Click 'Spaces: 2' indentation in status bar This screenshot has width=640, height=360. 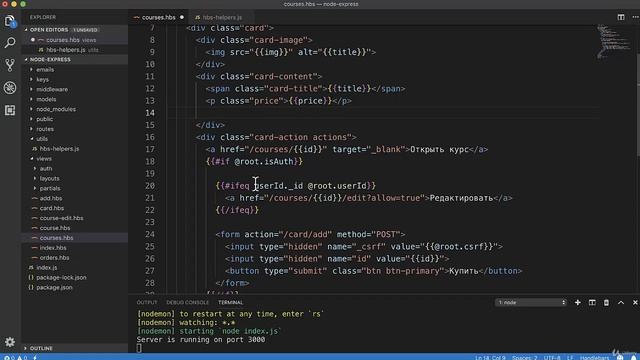[x=524, y=358]
